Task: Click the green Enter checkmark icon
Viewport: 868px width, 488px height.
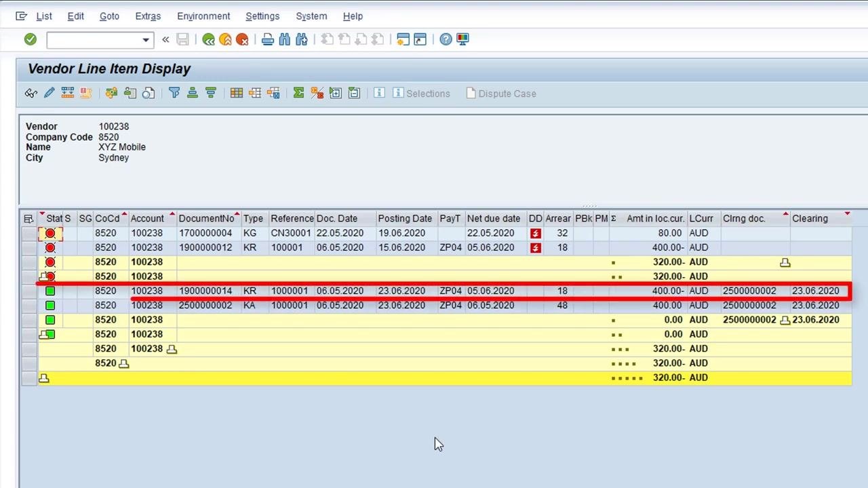Action: pos(30,39)
